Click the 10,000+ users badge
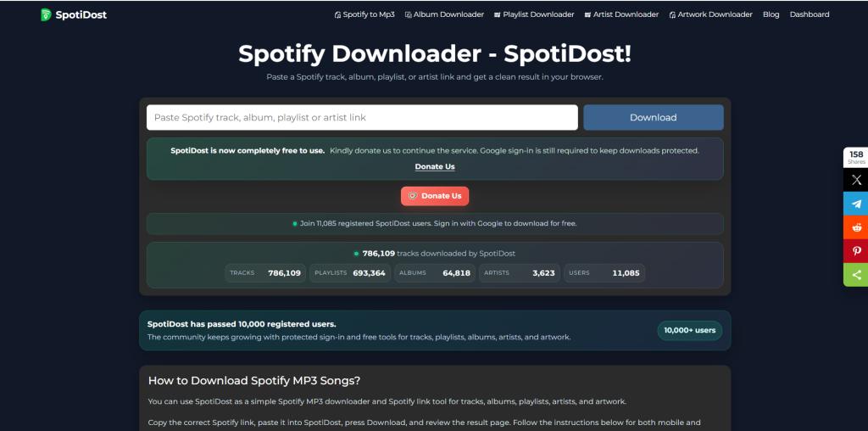868x431 pixels. tap(690, 330)
